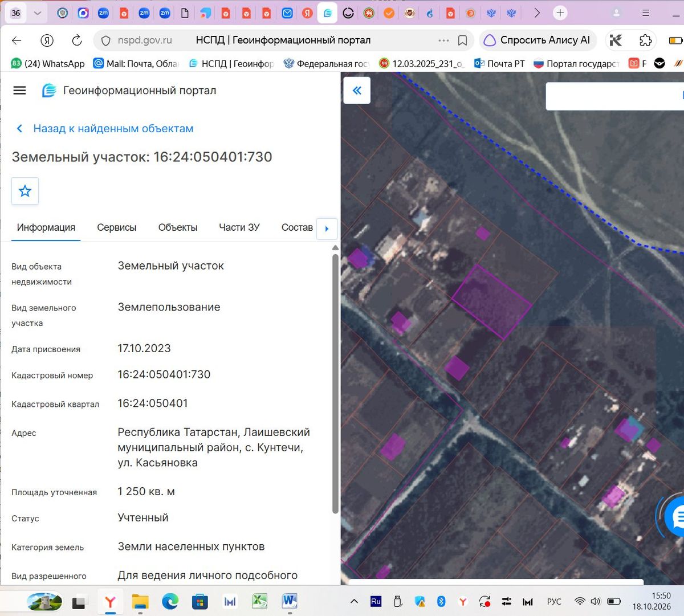
Task: Click the map search field
Action: tap(614, 96)
